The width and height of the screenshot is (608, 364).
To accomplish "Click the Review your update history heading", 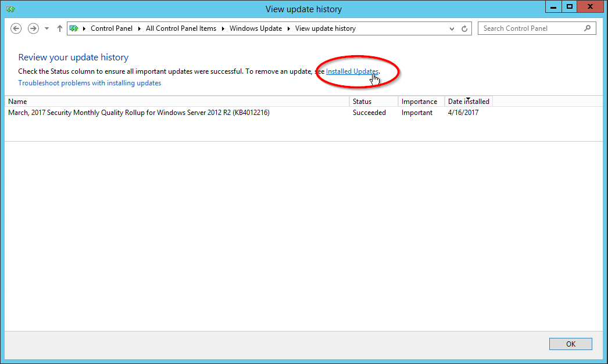I will click(x=73, y=57).
